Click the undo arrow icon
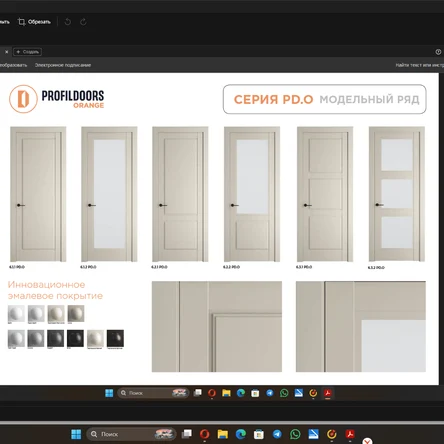 (68, 22)
